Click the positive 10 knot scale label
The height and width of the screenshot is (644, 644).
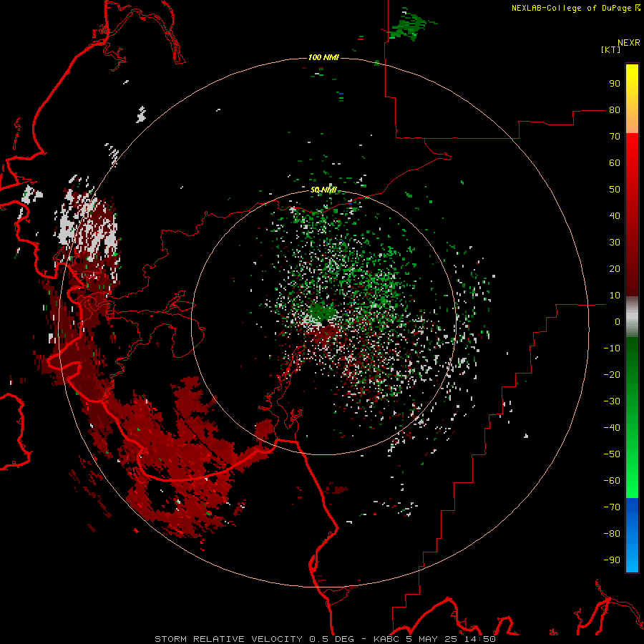(x=615, y=296)
